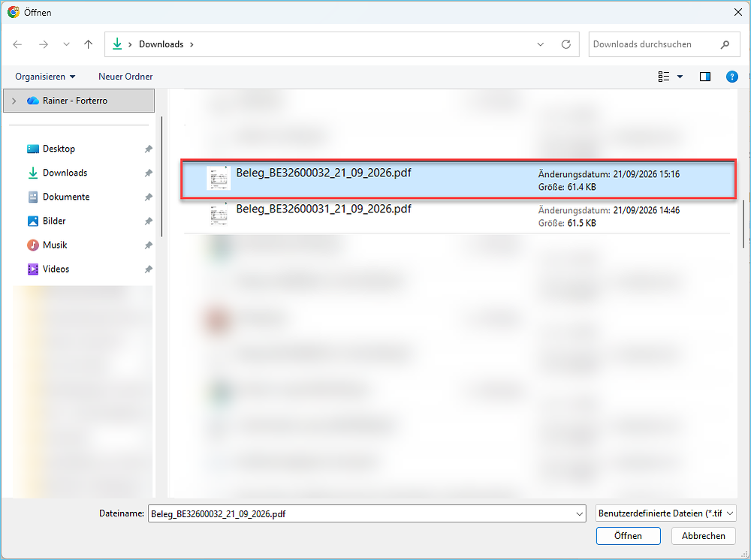
Task: Click pin icon next to Desktop
Action: [149, 149]
